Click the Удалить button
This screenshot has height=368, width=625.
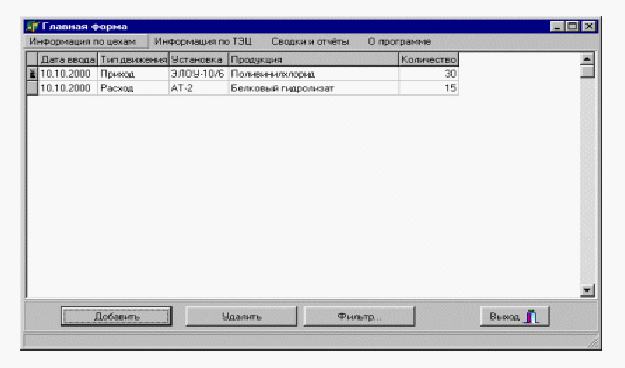(x=241, y=317)
